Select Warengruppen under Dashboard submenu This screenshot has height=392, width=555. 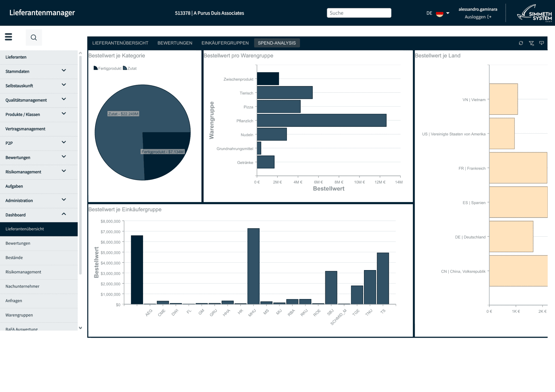(x=19, y=315)
